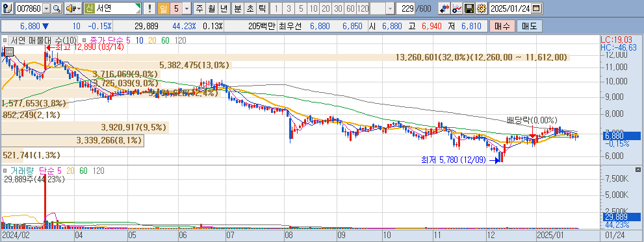Click the magnifier stock search icon
The height and width of the screenshot is (242, 644).
[57, 8]
